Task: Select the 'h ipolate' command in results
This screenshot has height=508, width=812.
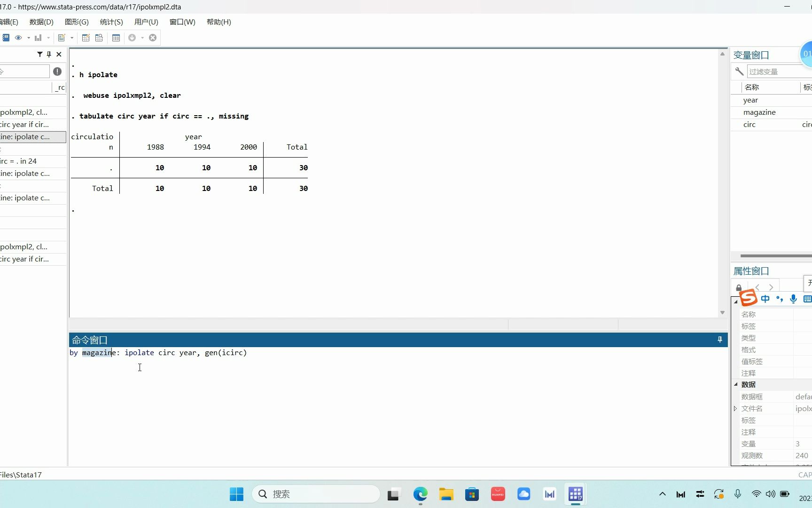Action: 98,75
